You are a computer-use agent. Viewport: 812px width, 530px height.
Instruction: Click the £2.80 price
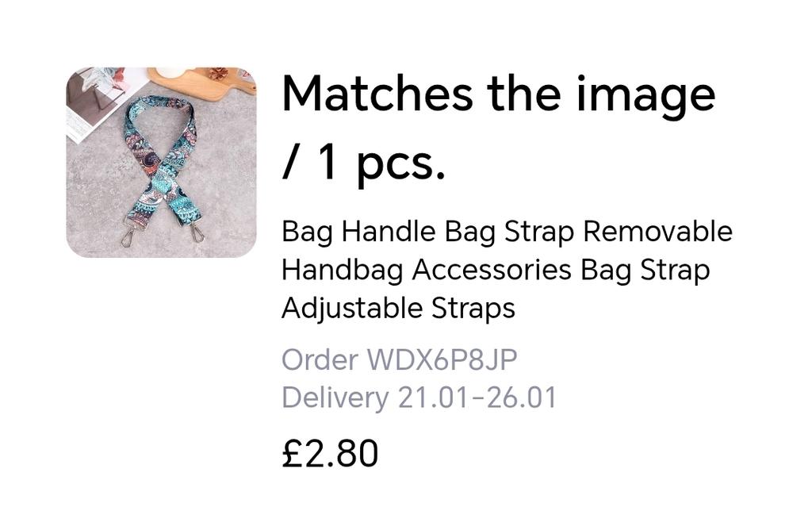(330, 453)
